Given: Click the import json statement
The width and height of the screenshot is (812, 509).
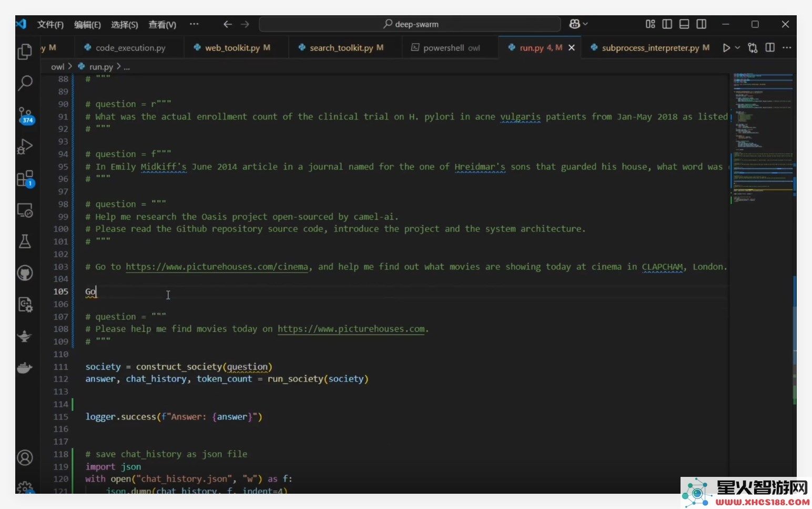Looking at the screenshot, I should pos(113,467).
